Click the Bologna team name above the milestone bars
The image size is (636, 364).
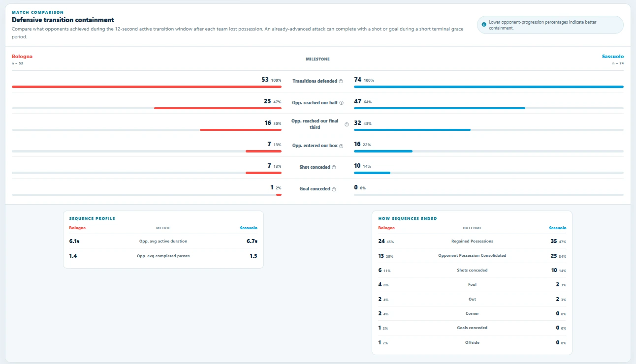tap(22, 57)
